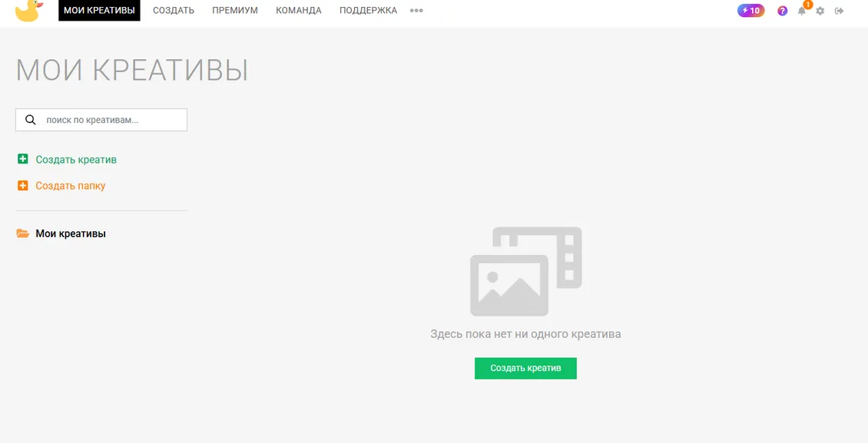Click the logout arrow icon
The width and height of the screenshot is (868, 443).
840,11
